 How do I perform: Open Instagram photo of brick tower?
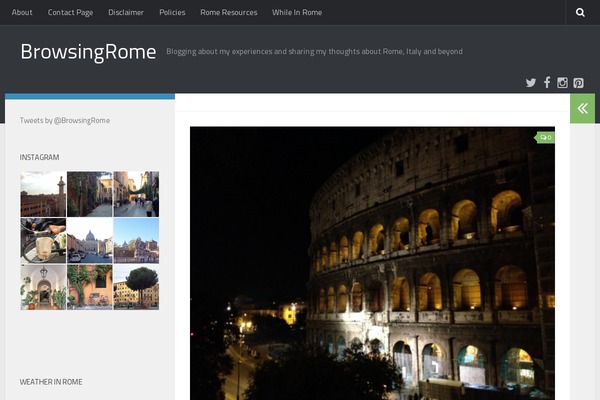[43, 194]
